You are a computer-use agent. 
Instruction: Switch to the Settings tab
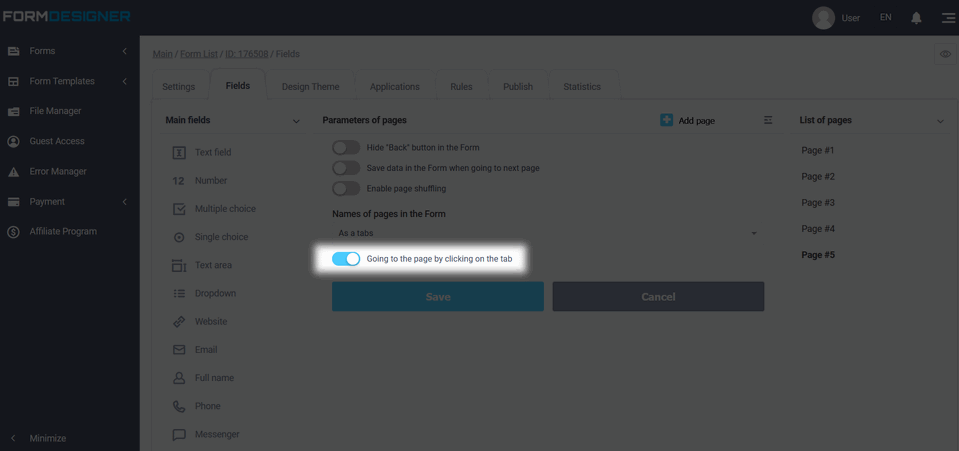tap(179, 86)
